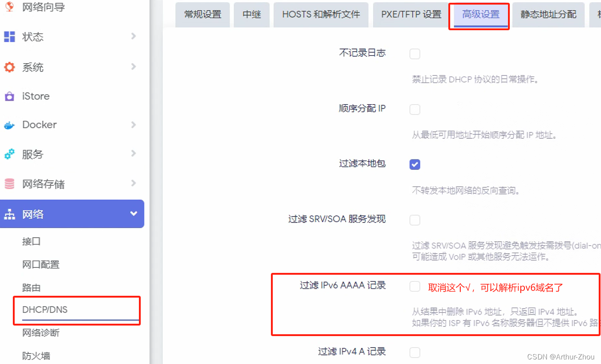Image resolution: width=601 pixels, height=364 pixels.
Task: Click the 顺序分配 IP option label
Action: [362, 109]
